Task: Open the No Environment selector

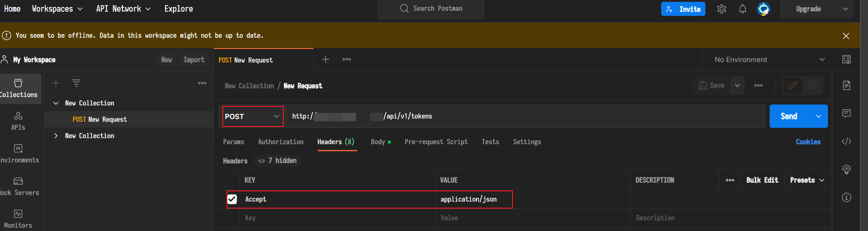Action: tap(770, 60)
